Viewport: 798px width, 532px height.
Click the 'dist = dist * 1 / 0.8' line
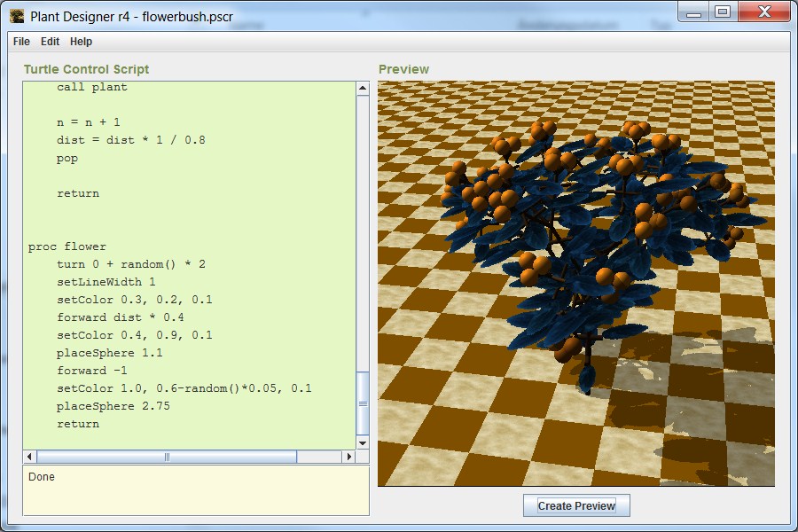point(131,140)
